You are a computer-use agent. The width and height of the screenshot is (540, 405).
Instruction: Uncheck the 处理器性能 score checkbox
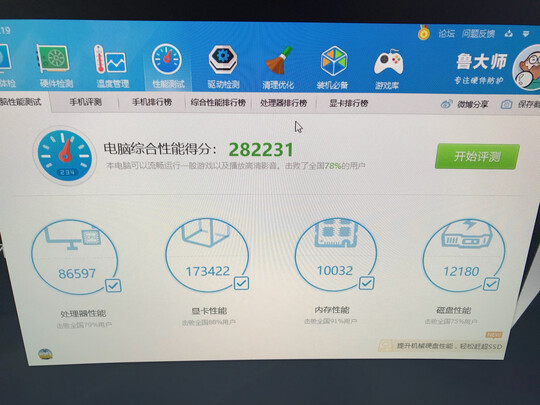tap(113, 285)
